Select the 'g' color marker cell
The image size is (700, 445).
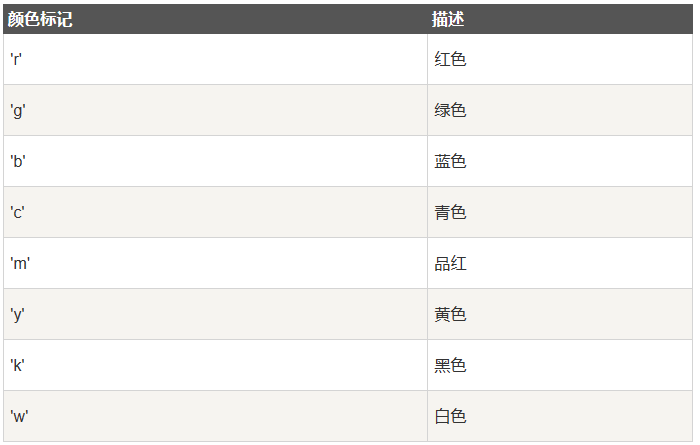tap(18, 111)
